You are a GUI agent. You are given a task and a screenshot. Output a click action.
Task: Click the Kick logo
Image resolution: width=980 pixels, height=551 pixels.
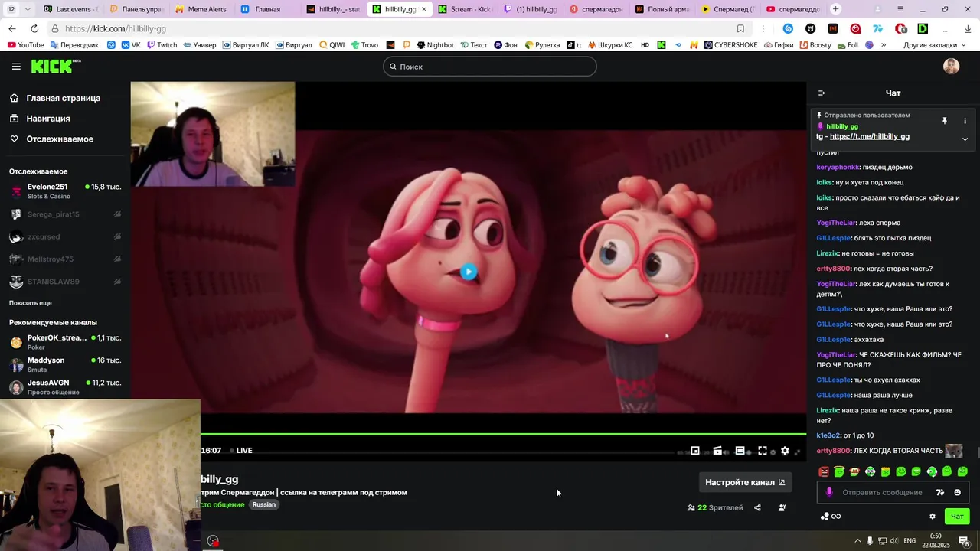pos(56,67)
